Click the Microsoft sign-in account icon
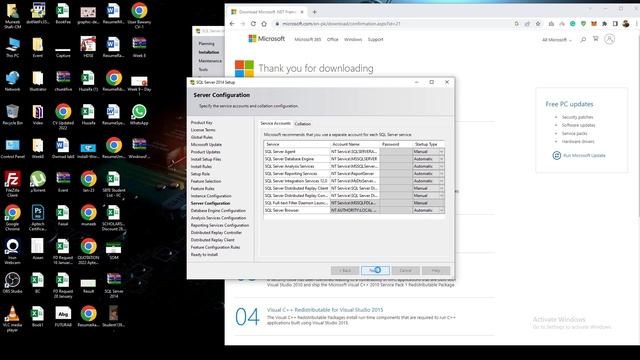 point(609,39)
